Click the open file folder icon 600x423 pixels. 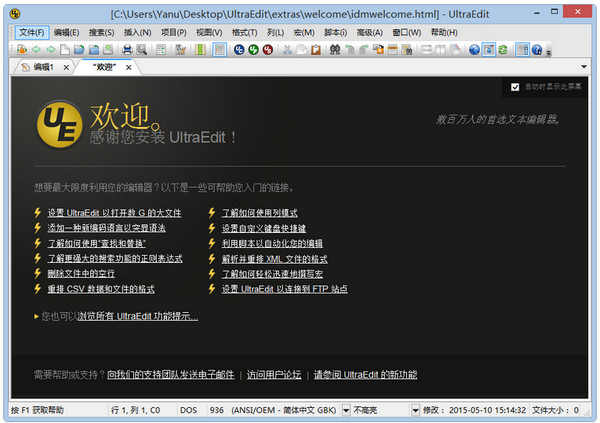pos(79,49)
